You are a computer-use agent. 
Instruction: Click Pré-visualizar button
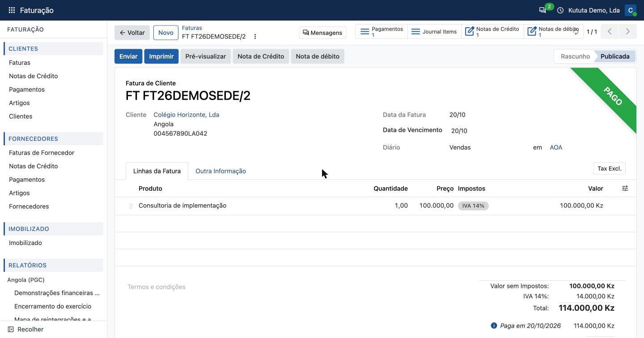tap(206, 56)
